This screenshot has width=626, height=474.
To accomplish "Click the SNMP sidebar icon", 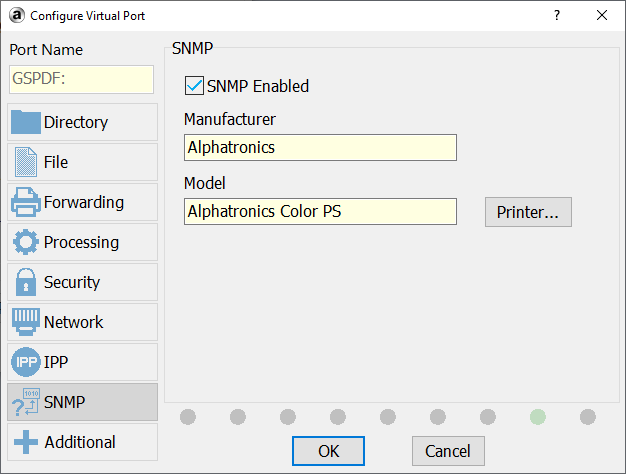I will [x=26, y=402].
